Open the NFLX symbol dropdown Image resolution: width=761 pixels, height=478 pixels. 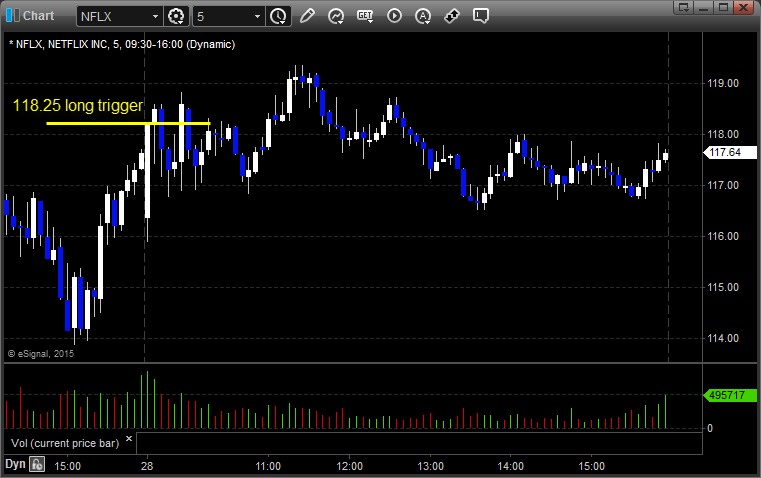pyautogui.click(x=155, y=16)
